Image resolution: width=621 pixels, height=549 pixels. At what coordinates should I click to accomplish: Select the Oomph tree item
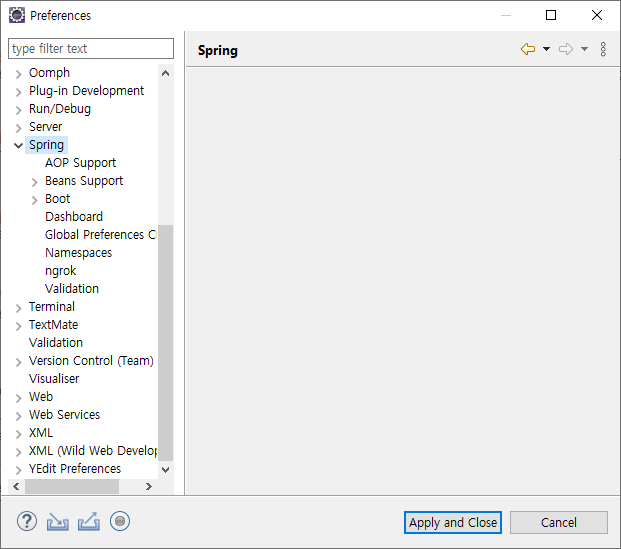pos(49,73)
